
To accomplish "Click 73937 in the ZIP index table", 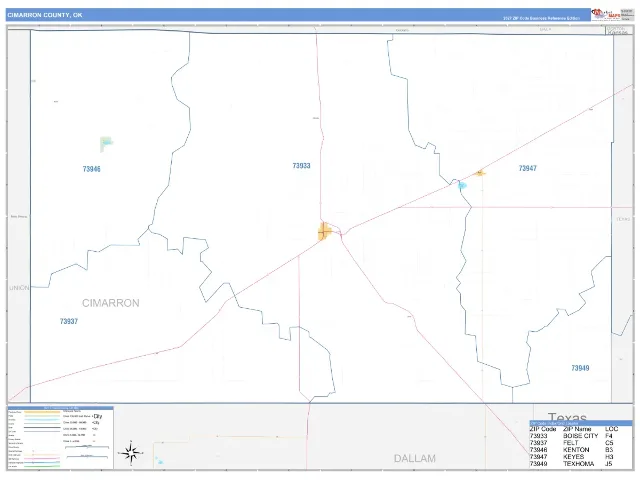I will click(x=538, y=443).
